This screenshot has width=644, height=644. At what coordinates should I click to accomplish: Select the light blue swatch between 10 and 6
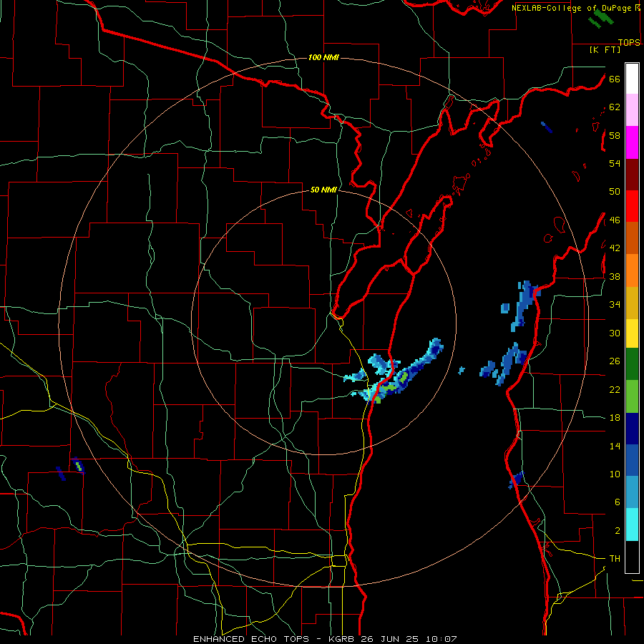tap(632, 492)
